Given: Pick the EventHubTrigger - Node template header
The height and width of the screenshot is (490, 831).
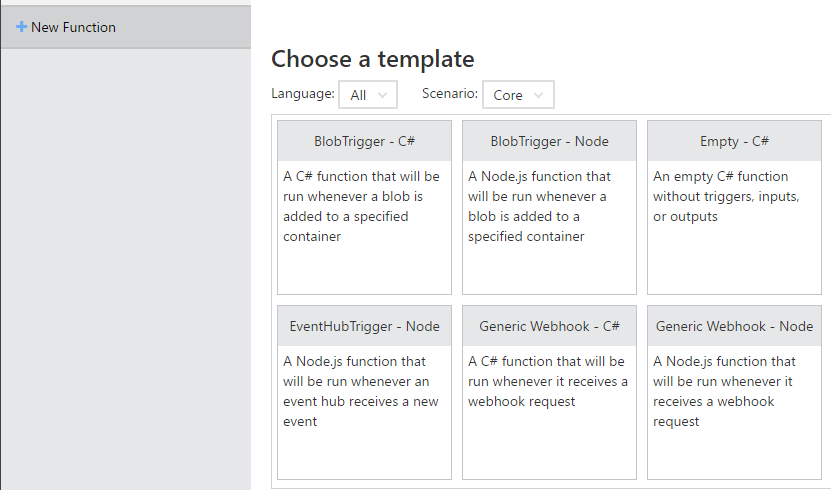Looking at the screenshot, I should [364, 326].
